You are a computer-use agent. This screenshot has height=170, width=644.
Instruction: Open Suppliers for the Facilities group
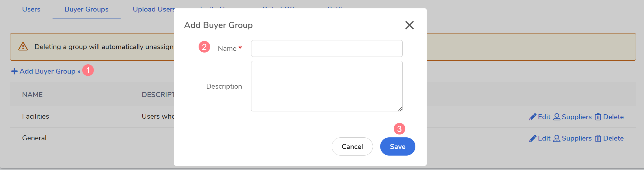coord(572,117)
